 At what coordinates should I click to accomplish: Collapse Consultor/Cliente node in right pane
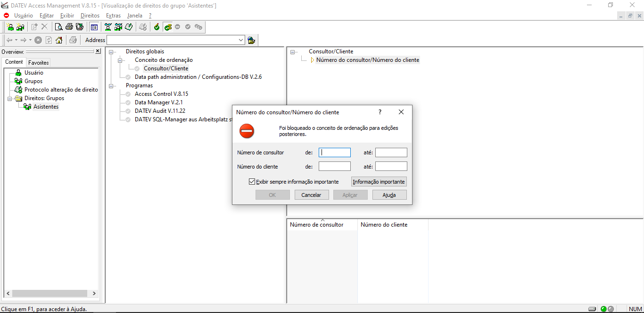293,52
